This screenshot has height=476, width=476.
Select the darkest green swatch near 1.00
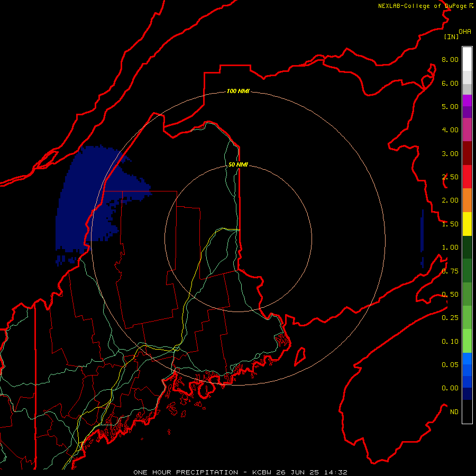[467, 247]
